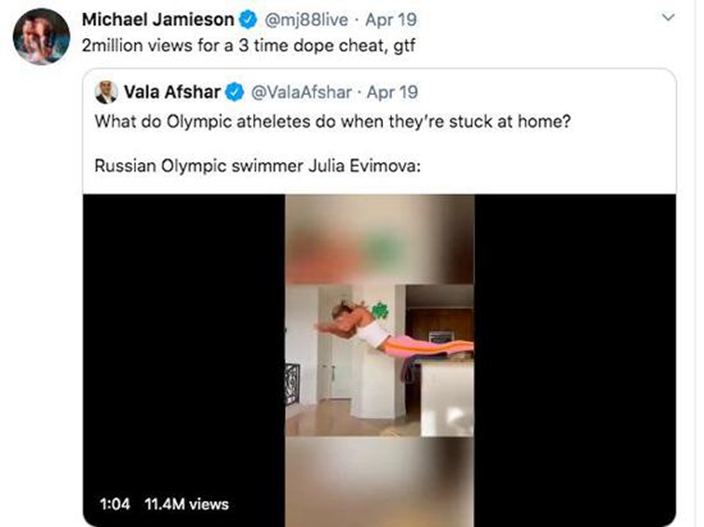Click the blurred top section of video
This screenshot has width=704, height=527.
pyautogui.click(x=379, y=239)
